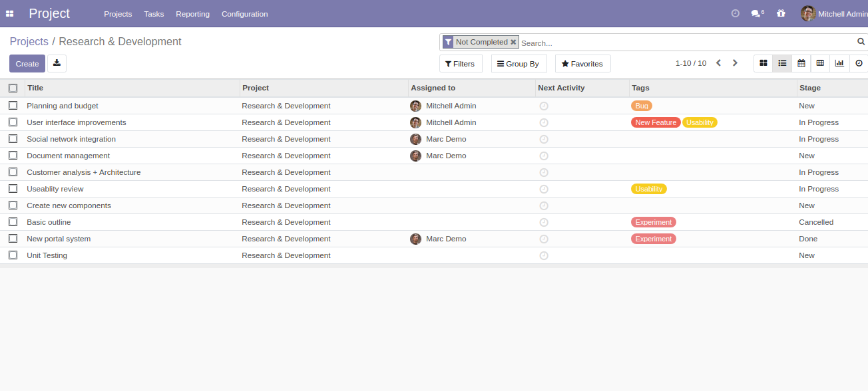Open the Favorites dropdown
868x391 pixels.
[x=582, y=64]
